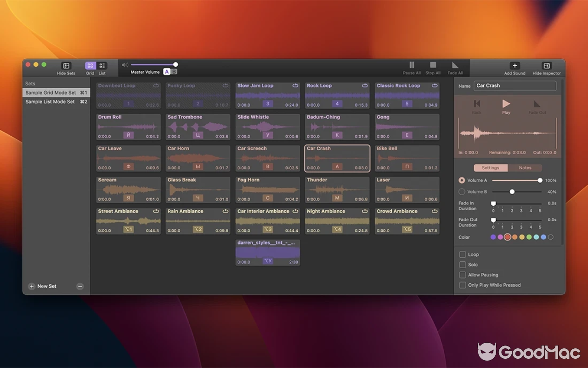Click the New Set button

coord(42,286)
